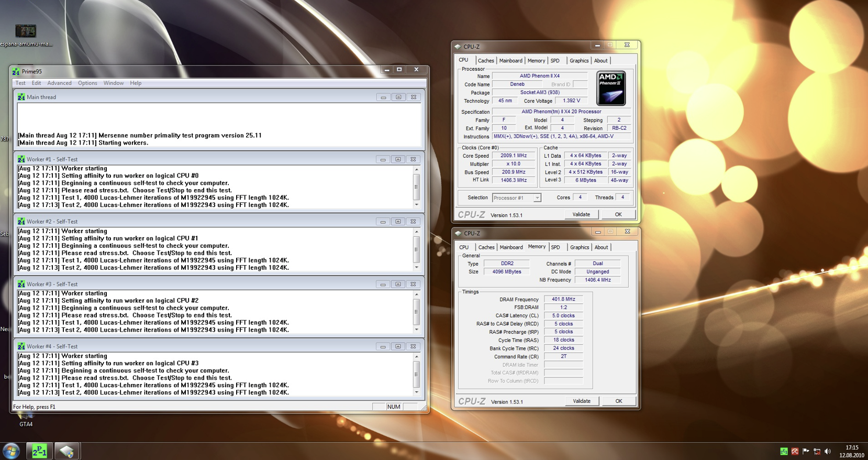The width and height of the screenshot is (868, 460).
Task: Open the Test menu in Prime95
Action: (20, 83)
